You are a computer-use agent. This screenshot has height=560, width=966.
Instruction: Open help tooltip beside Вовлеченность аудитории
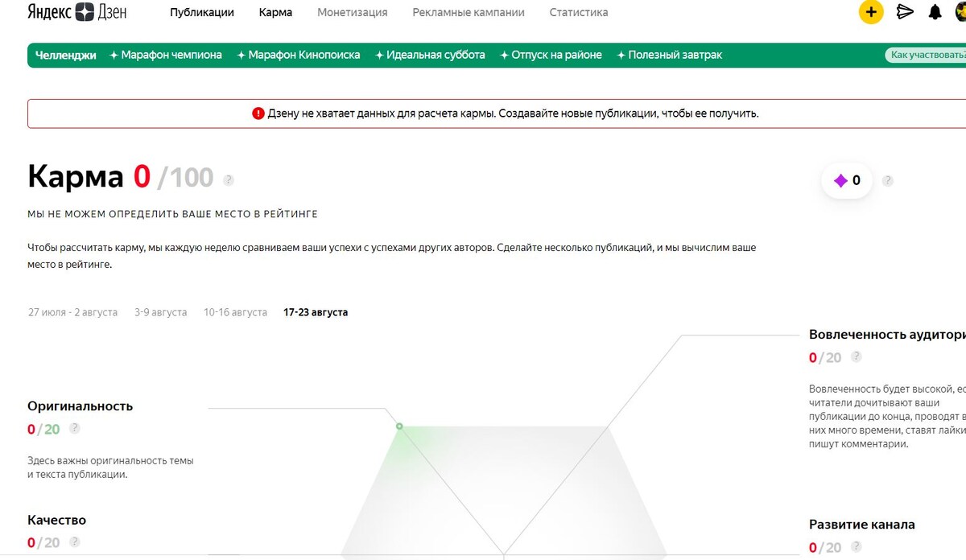[x=857, y=357]
